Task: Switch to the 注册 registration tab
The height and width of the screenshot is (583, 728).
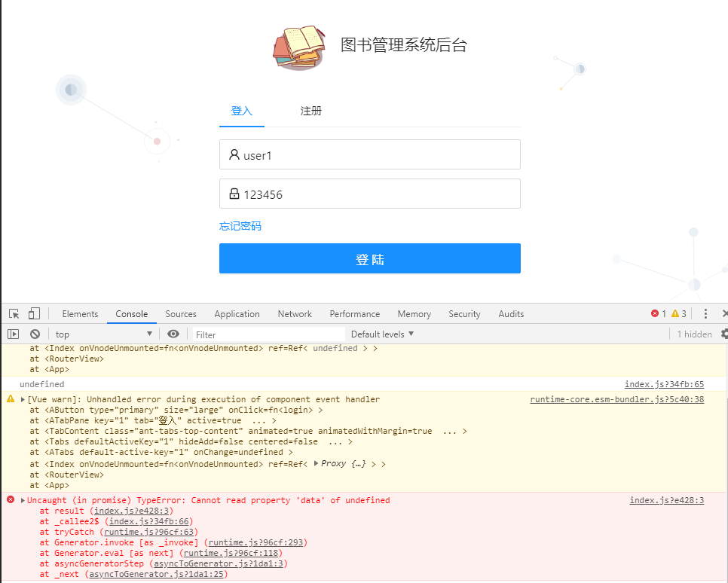Action: [x=310, y=110]
